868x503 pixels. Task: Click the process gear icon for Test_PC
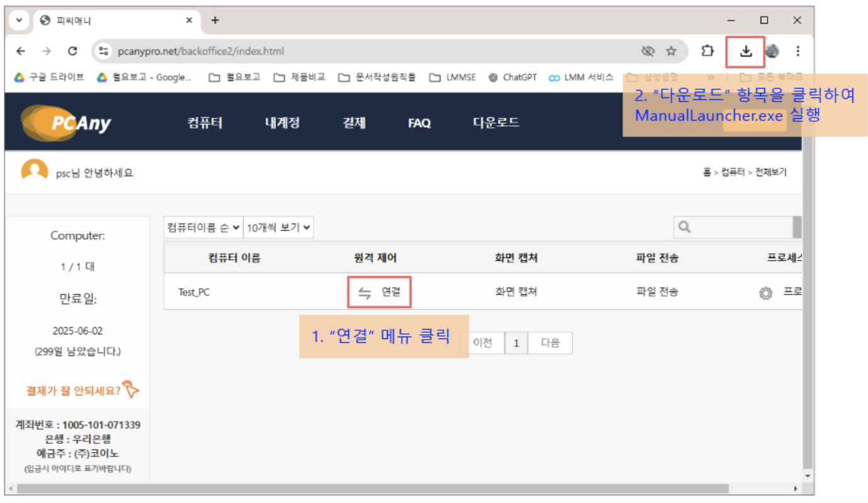click(766, 293)
